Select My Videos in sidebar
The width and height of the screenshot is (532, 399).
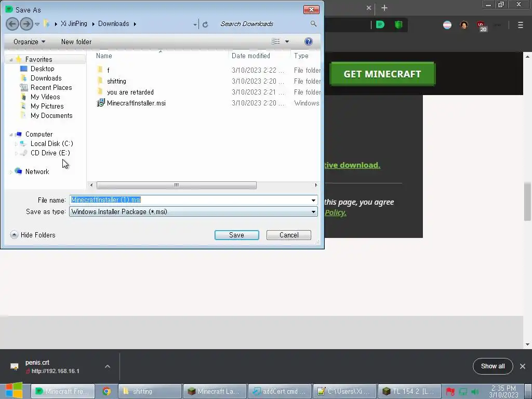click(45, 97)
